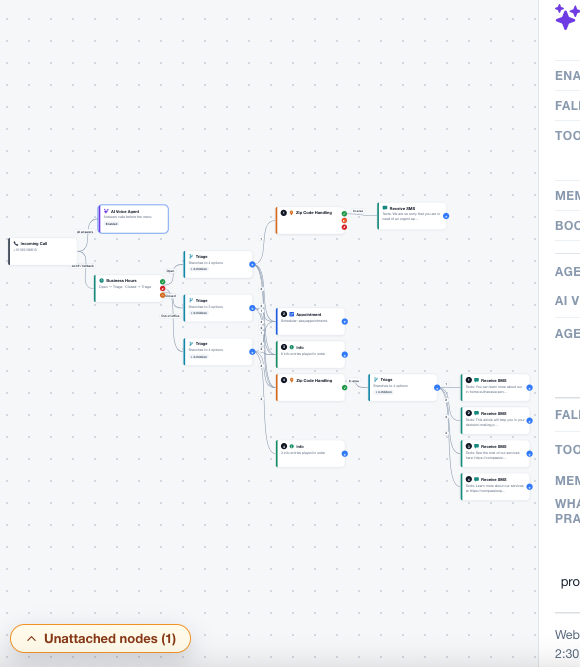The height and width of the screenshot is (667, 580).
Task: Select Info node with 6 info entries
Action: pyautogui.click(x=310, y=354)
